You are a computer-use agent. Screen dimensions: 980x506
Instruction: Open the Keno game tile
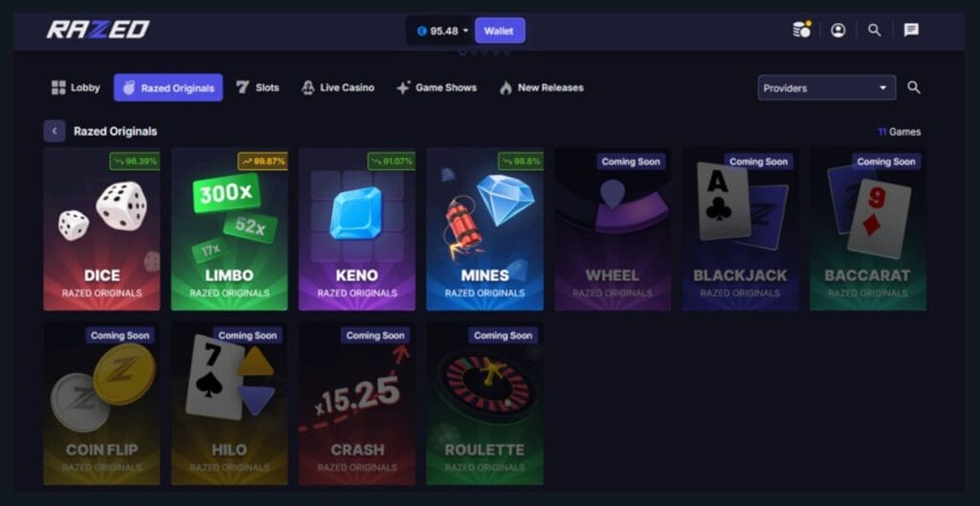tap(357, 230)
